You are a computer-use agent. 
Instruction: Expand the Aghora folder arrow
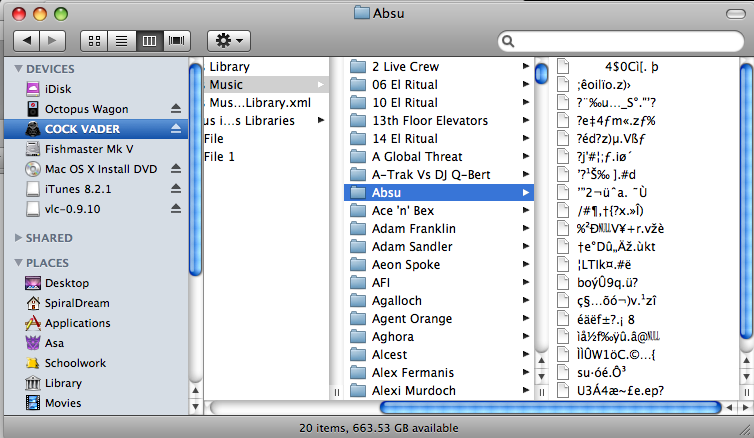526,336
